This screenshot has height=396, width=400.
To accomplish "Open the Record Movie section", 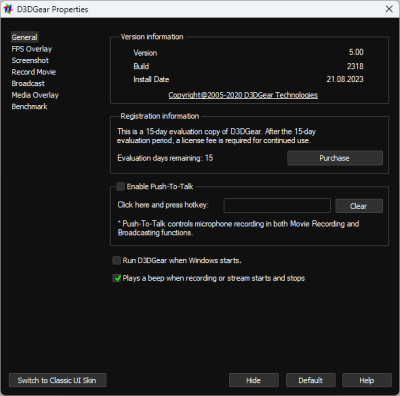I will (x=34, y=72).
